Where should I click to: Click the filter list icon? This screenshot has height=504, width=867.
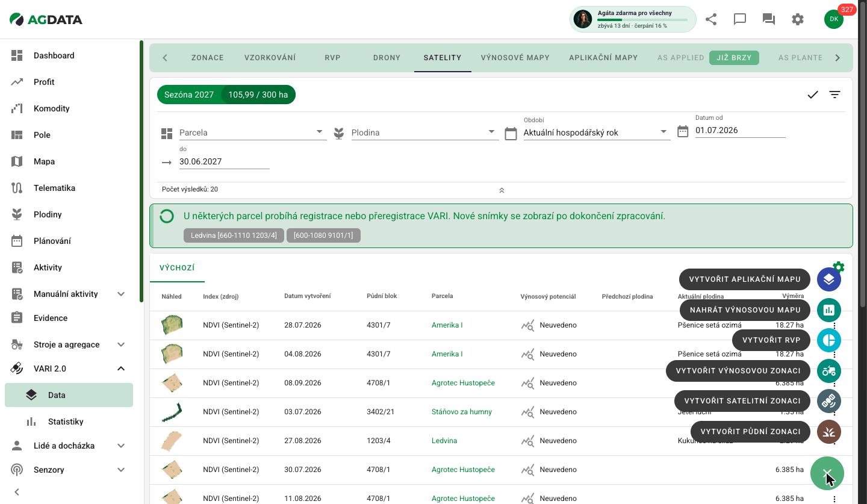tap(834, 95)
